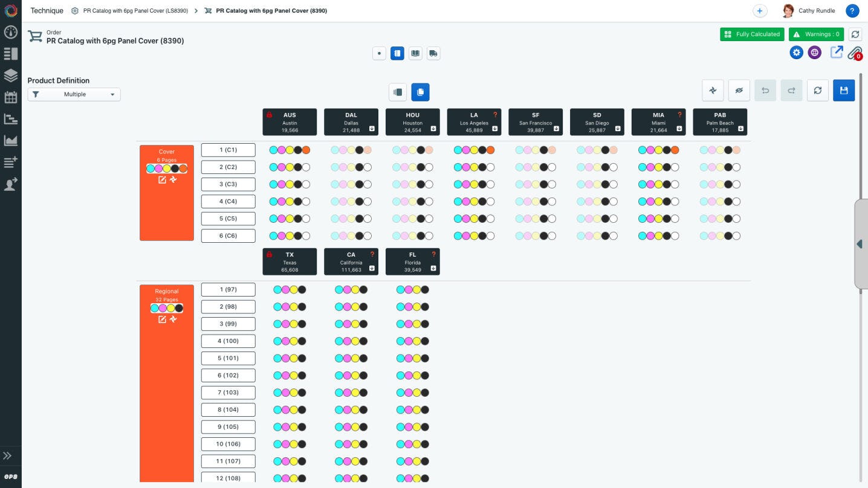
Task: Toggle orange spot color for AUS row 1 (C1)
Action: [x=306, y=150]
